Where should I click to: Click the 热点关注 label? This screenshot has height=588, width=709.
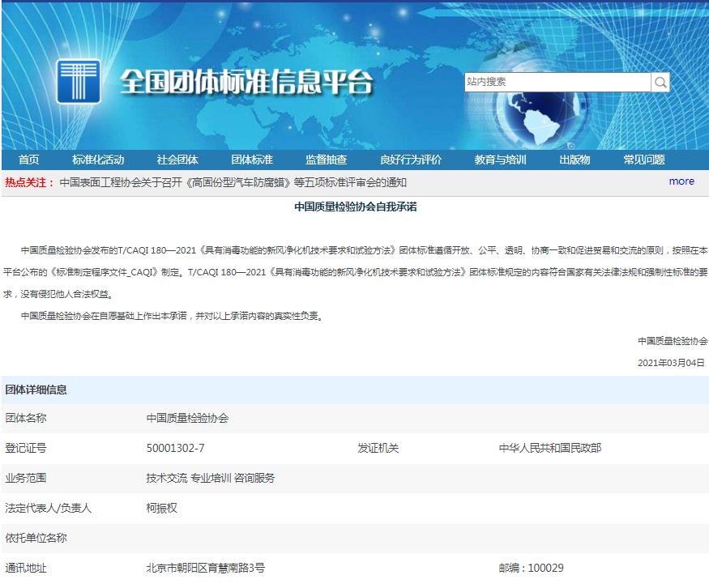(29, 182)
